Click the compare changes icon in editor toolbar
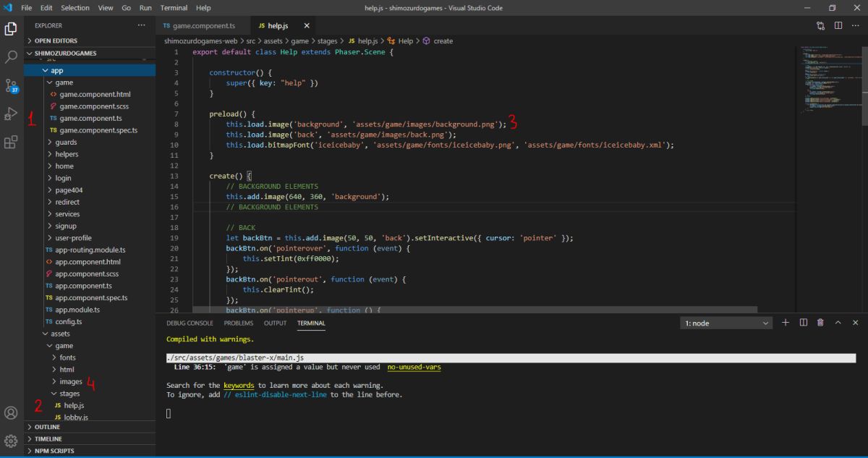The height and width of the screenshot is (458, 868). click(x=821, y=25)
